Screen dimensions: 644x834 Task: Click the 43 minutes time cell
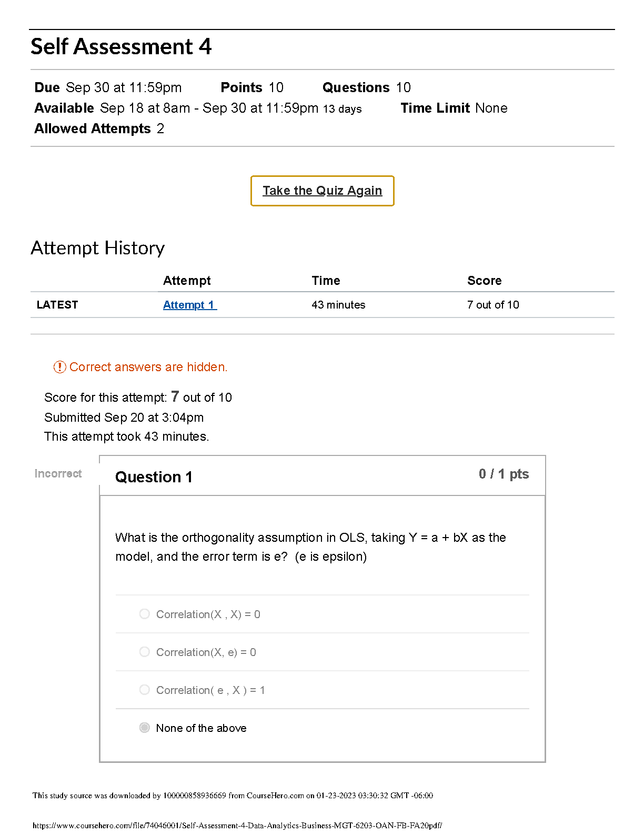point(338,305)
